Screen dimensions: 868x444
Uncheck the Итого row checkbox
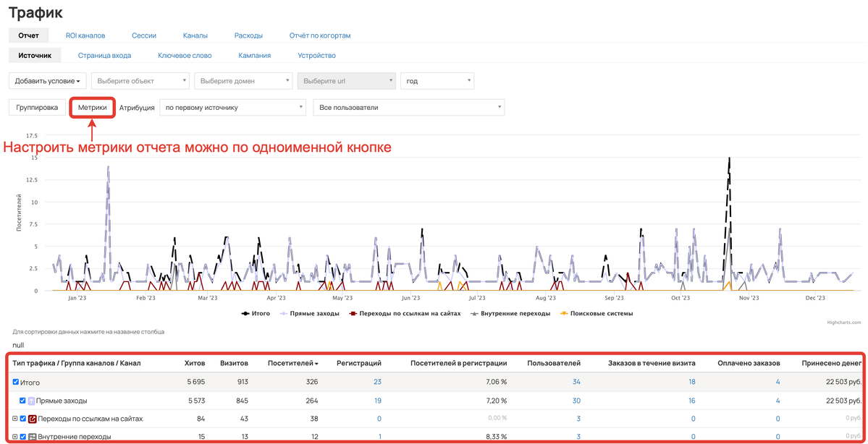tap(15, 382)
